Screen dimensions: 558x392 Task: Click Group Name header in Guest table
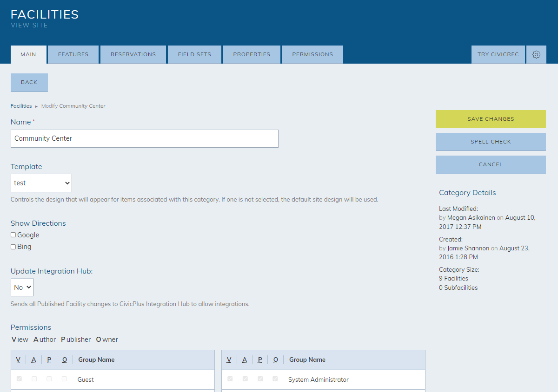96,359
